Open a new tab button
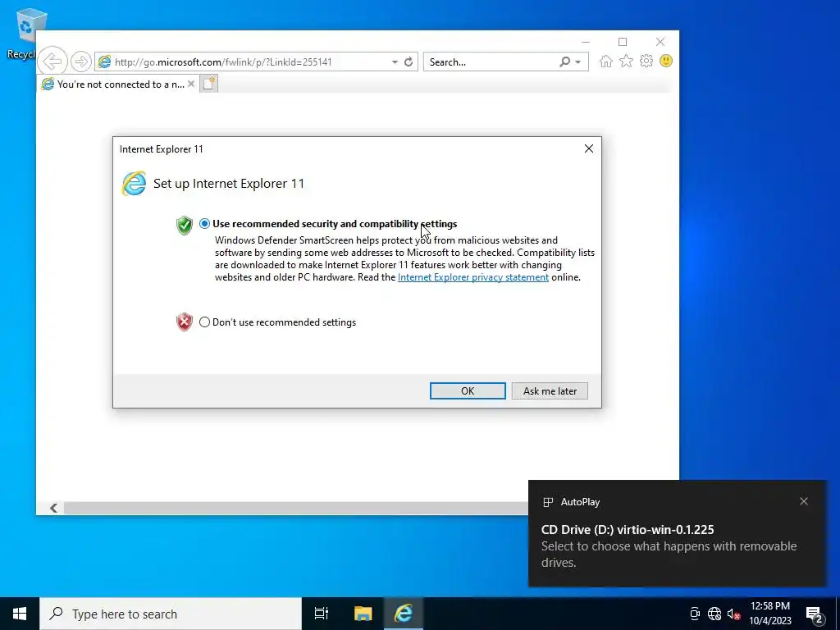Screen dimensions: 840x630 point(209,84)
